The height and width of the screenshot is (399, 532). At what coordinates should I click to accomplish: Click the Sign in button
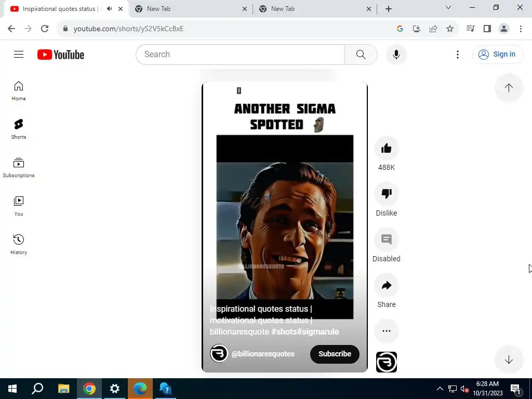click(x=498, y=54)
